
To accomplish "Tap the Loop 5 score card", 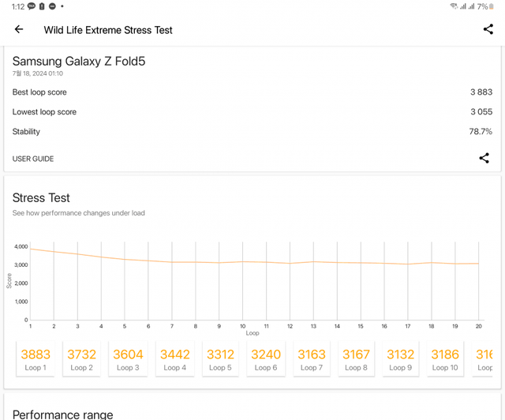I will pos(220,359).
